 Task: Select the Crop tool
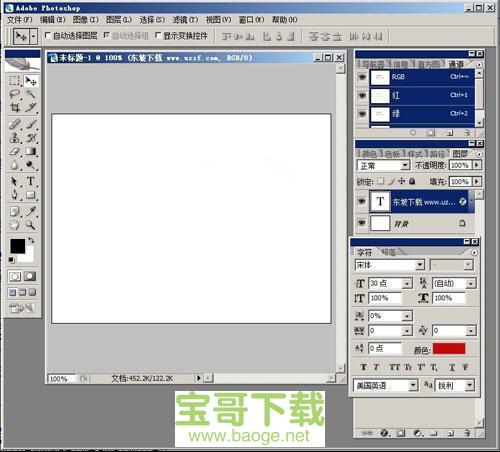tap(14, 107)
